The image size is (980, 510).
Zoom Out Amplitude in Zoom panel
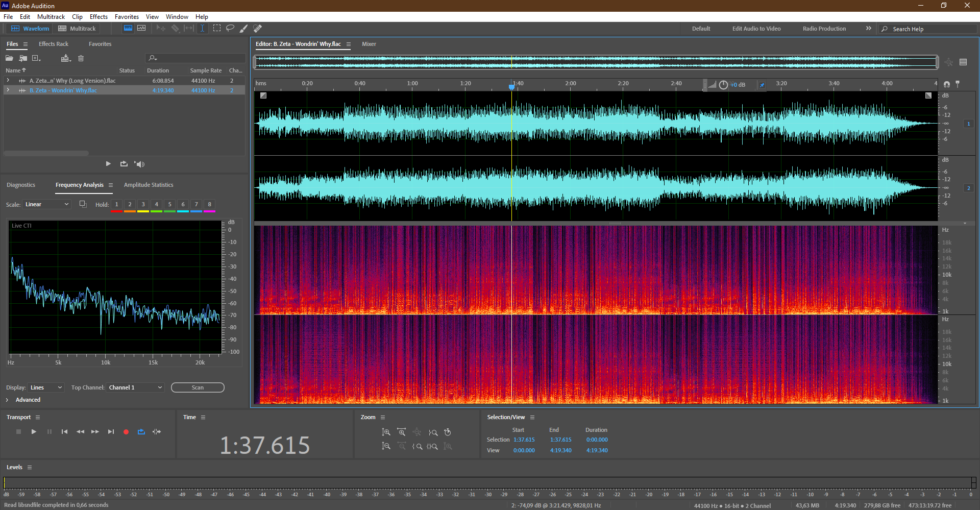[x=386, y=446]
